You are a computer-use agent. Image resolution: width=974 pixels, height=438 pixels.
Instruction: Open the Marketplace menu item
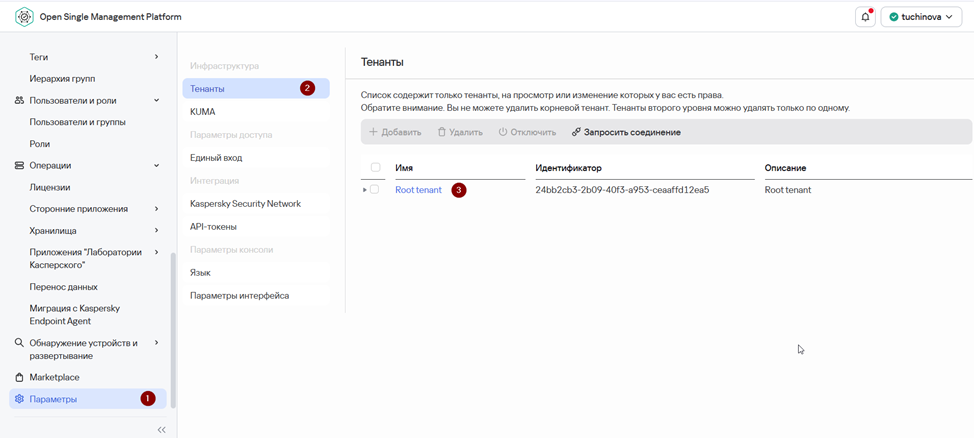(54, 377)
